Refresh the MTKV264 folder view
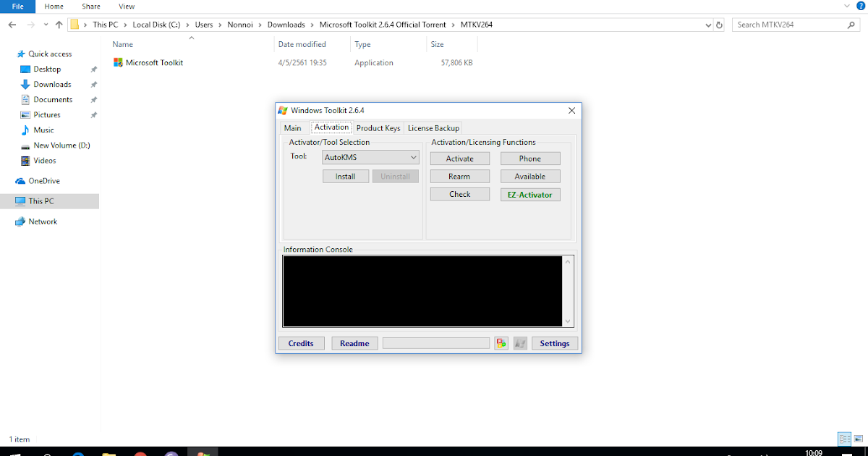This screenshot has width=868, height=456. coord(719,25)
